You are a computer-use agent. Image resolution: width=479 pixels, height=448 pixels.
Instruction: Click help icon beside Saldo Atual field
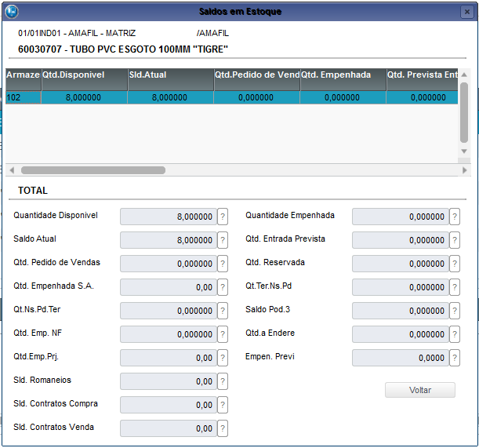[x=223, y=240]
